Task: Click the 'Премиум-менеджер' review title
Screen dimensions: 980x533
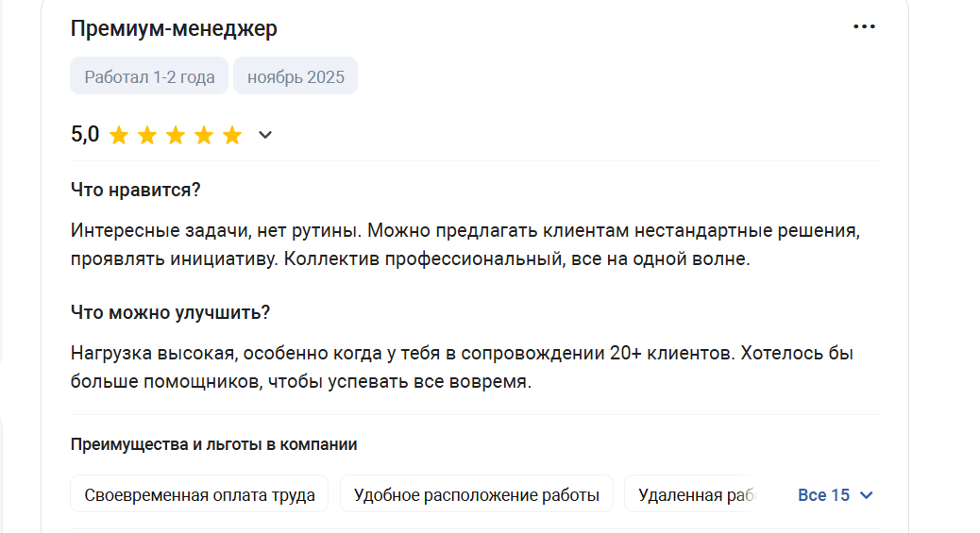Action: tap(174, 29)
